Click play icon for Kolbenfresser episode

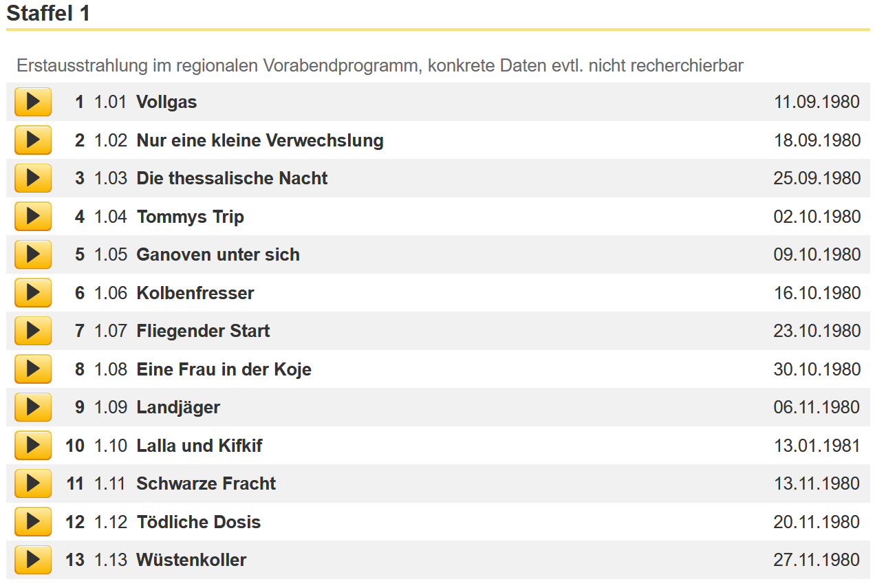(33, 293)
